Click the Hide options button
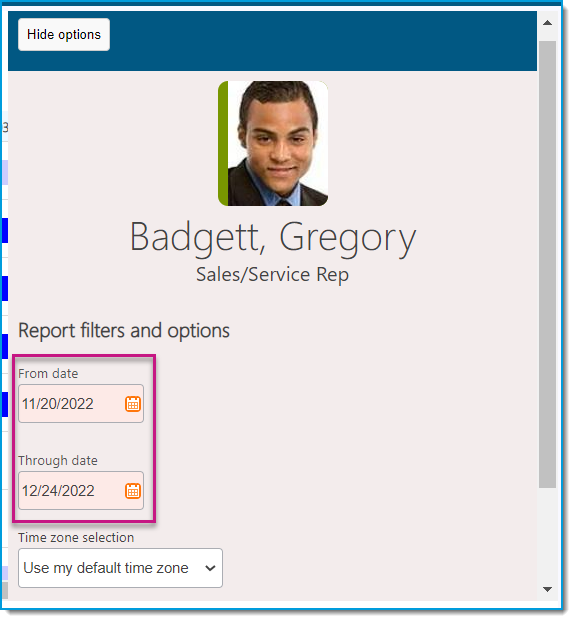Image resolution: width=574 pixels, height=621 pixels. click(x=64, y=34)
